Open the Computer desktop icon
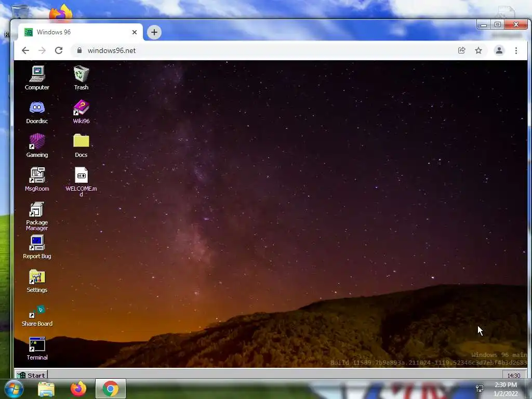 pyautogui.click(x=37, y=78)
